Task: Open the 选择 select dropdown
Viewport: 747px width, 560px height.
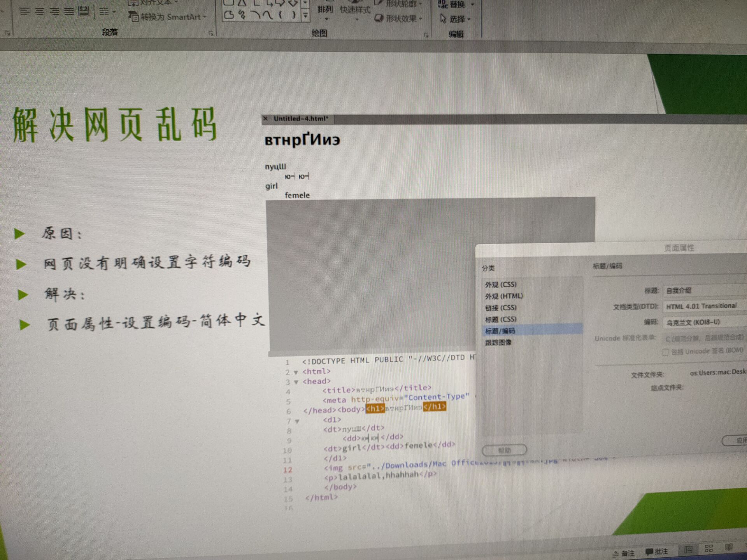Action: (455, 19)
